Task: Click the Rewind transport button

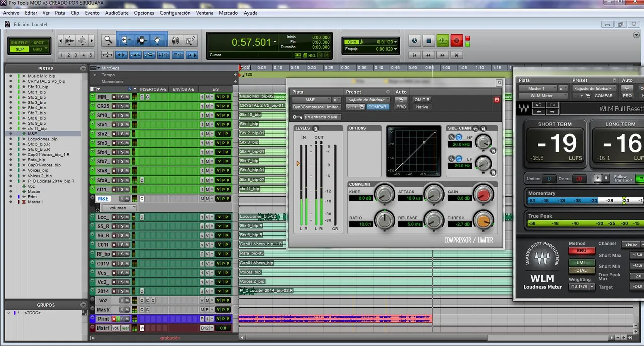Action: 428,55
